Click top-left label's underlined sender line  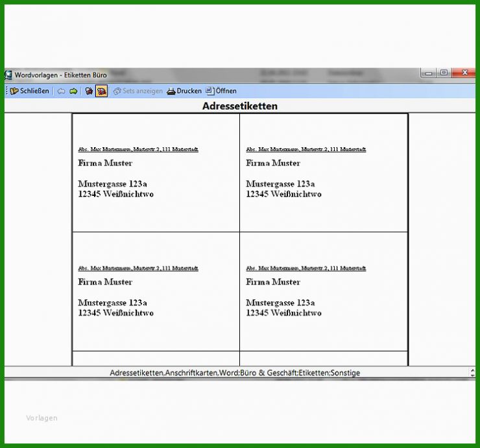[138, 149]
